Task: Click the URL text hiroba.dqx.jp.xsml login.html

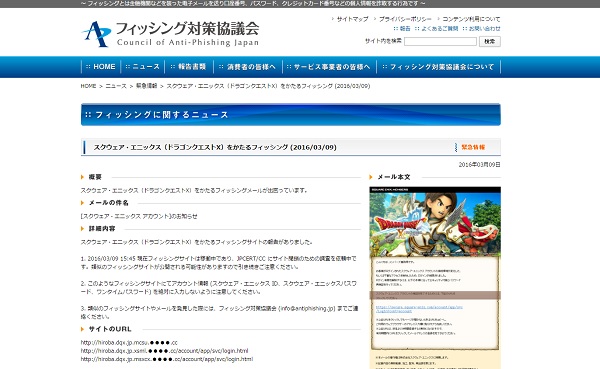Action: tap(165, 351)
